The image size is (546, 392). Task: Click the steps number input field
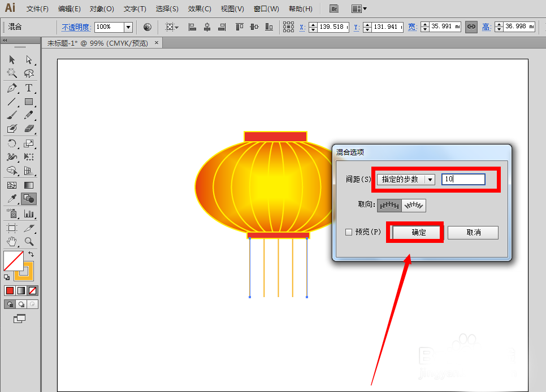(463, 179)
